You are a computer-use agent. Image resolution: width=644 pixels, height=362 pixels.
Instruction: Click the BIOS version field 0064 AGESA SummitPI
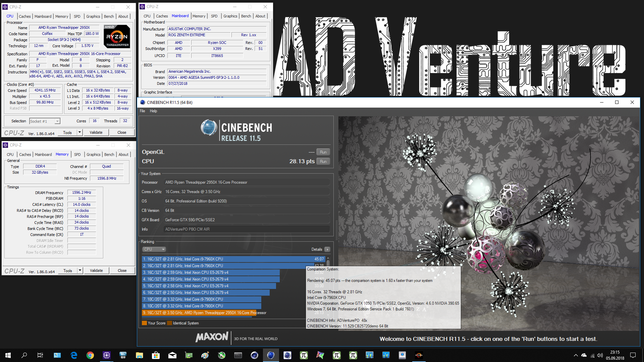click(217, 78)
